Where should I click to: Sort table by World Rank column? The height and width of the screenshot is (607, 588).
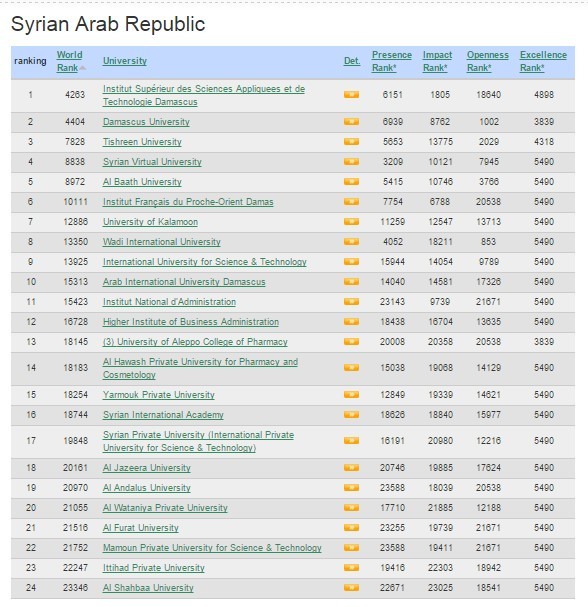[x=70, y=61]
